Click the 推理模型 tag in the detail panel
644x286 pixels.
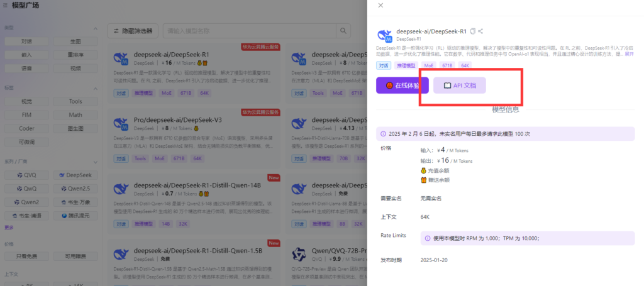pyautogui.click(x=406, y=65)
